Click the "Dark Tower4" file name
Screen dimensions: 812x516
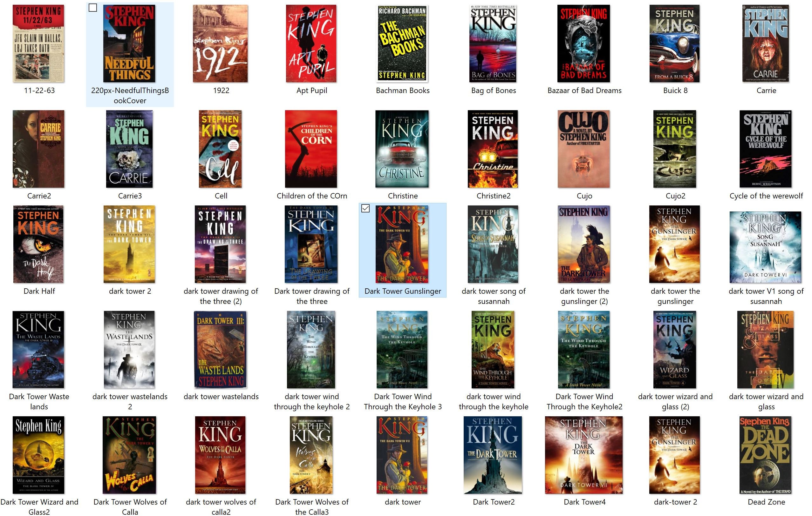(584, 502)
